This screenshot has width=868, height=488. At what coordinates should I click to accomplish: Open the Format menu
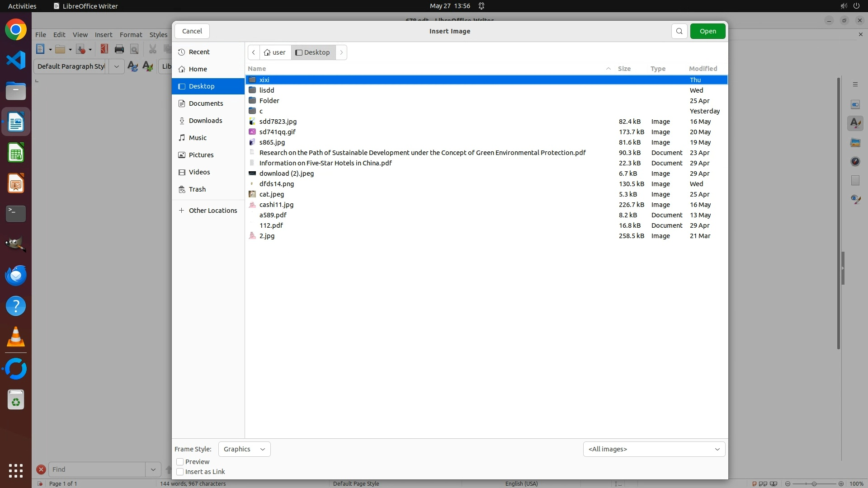[x=131, y=35]
